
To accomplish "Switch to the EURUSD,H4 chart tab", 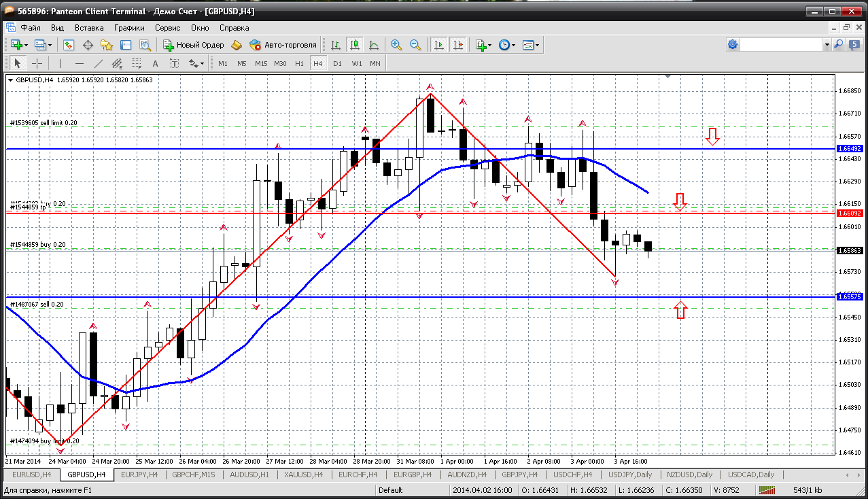I will point(32,475).
